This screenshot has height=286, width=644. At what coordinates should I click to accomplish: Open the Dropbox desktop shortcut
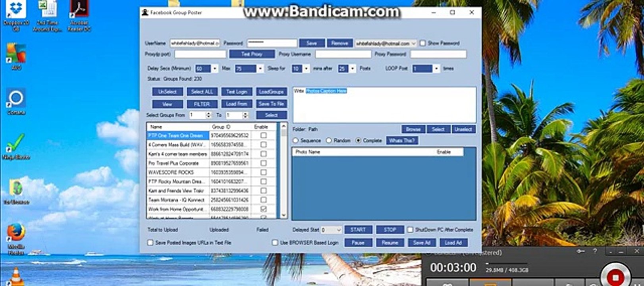point(16,15)
